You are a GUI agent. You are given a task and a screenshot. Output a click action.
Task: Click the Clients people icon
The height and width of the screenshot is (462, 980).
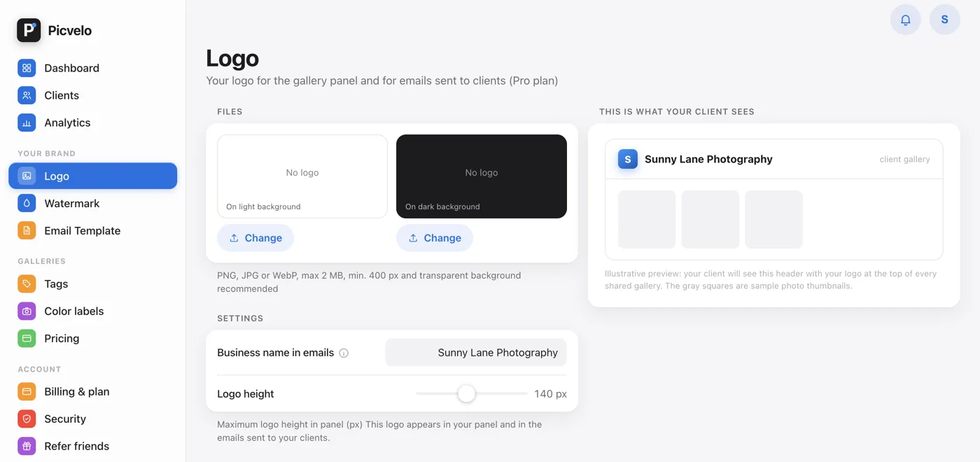pos(27,95)
